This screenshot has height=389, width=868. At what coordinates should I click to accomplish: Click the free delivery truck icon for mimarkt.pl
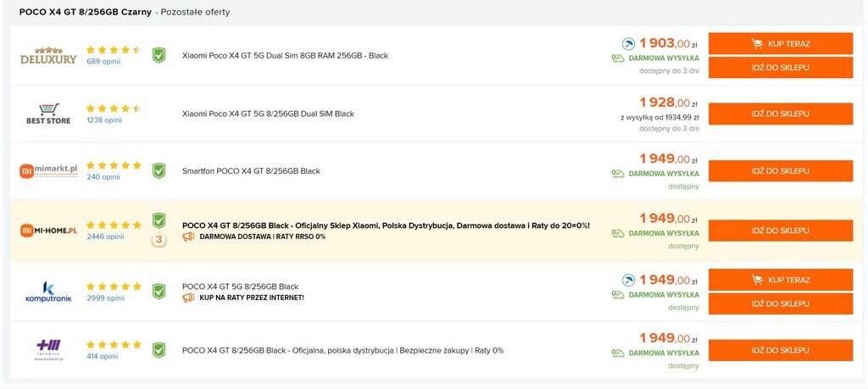618,174
